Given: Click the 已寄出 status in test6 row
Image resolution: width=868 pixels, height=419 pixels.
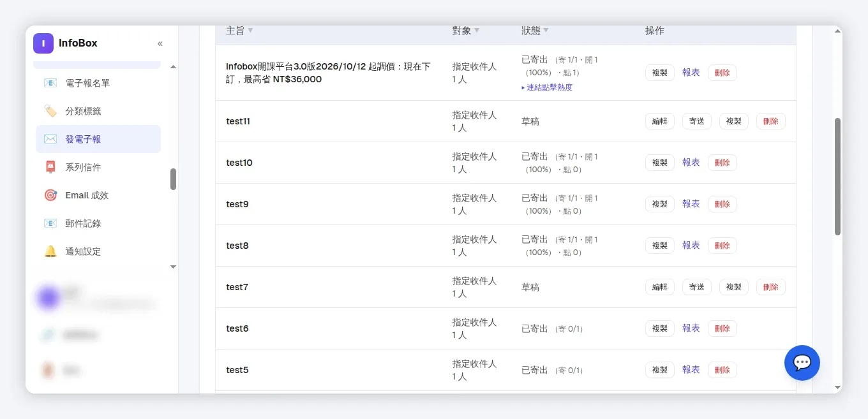Looking at the screenshot, I should [535, 328].
